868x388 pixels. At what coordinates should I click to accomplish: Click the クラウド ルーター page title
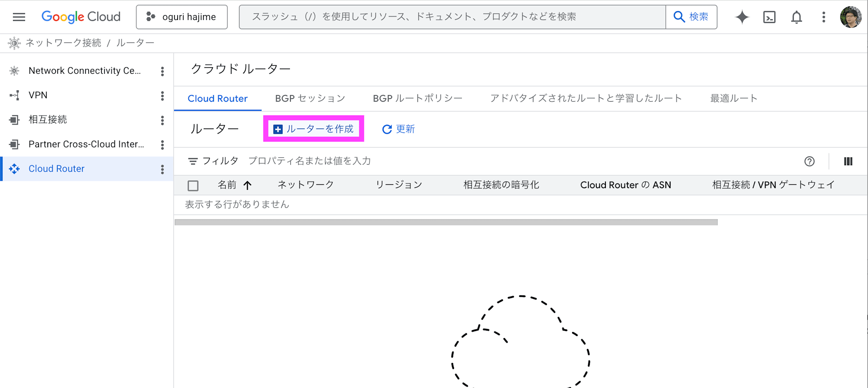(241, 69)
